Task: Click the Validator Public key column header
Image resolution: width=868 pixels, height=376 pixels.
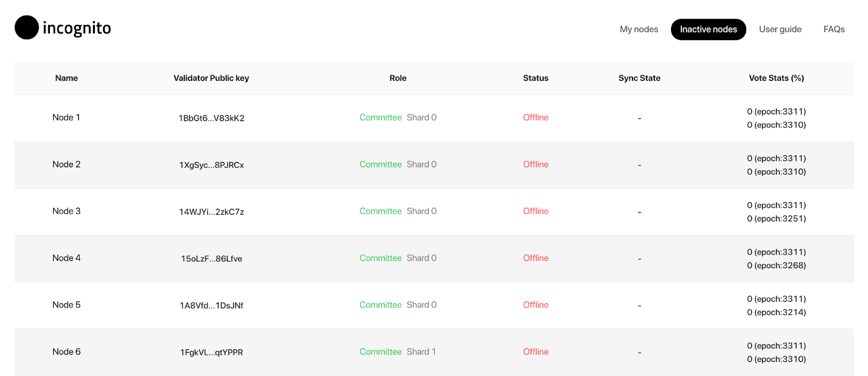Action: [x=211, y=78]
